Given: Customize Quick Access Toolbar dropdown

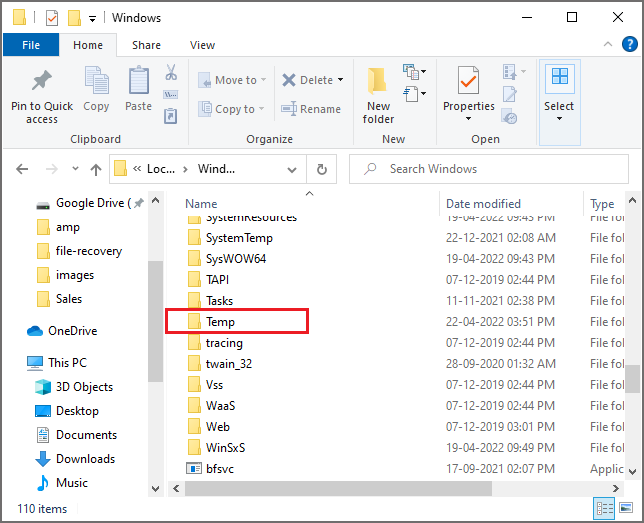Looking at the screenshot, I should point(93,18).
